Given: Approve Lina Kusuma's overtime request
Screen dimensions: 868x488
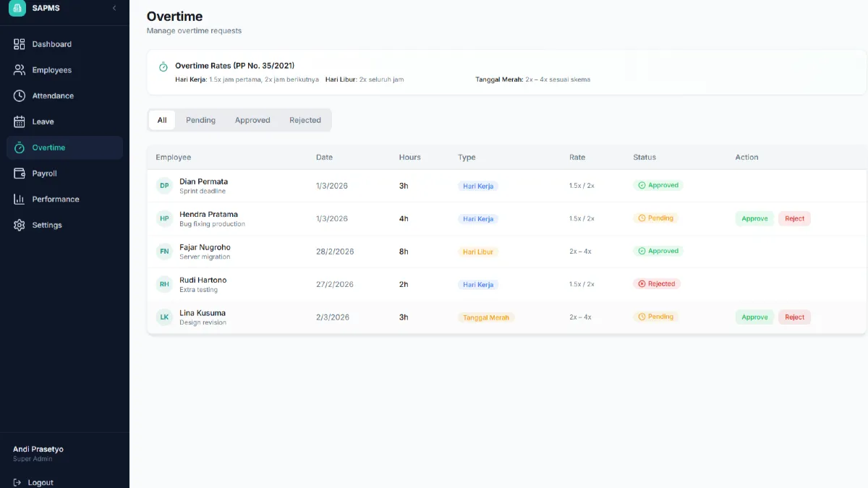Looking at the screenshot, I should click(754, 317).
